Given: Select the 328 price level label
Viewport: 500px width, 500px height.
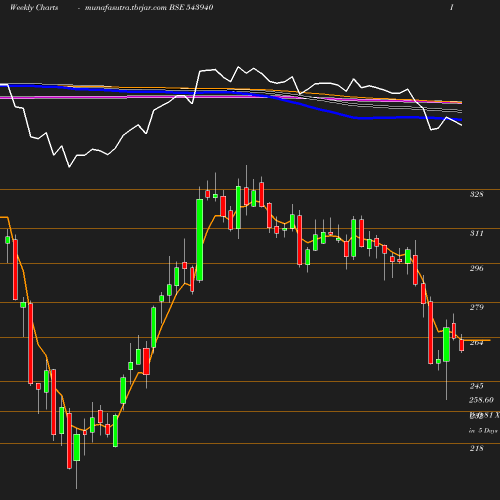Looking at the screenshot, I should coord(476,194).
